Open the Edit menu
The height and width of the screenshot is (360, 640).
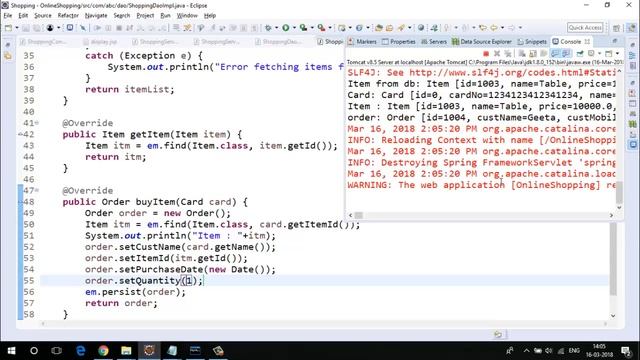pos(23,16)
